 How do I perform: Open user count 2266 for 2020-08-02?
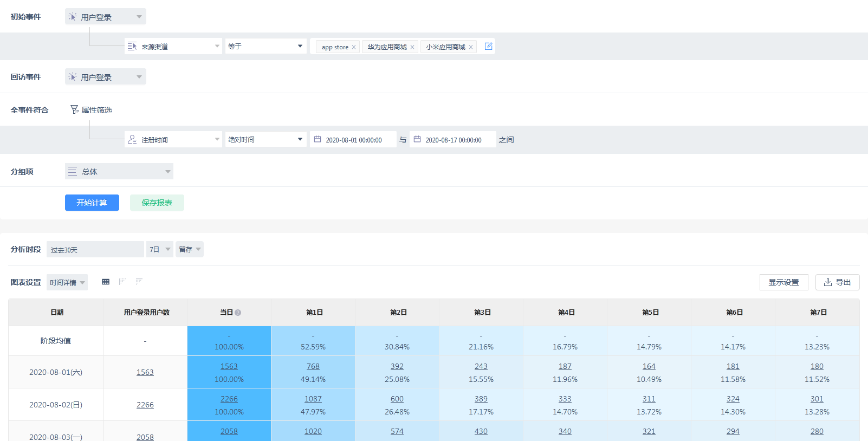point(145,405)
